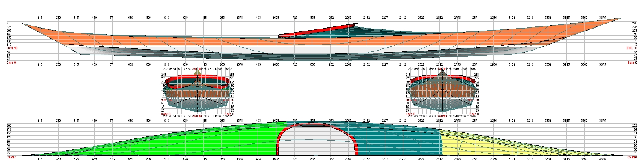Screen dimensions: 644x167
Task: Click the red cockpit rim in plan view
Action: [278, 141]
